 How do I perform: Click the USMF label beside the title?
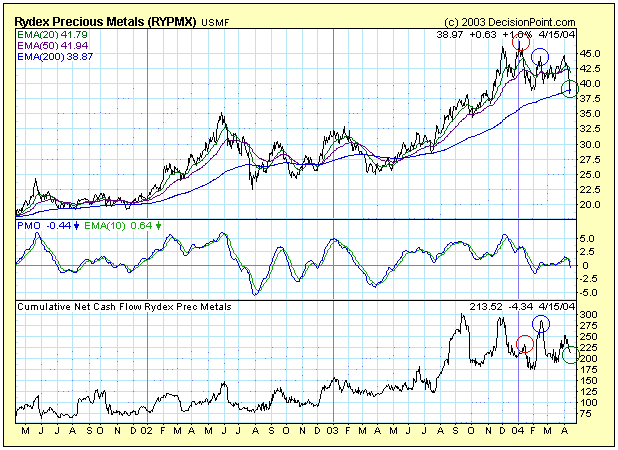tap(215, 23)
